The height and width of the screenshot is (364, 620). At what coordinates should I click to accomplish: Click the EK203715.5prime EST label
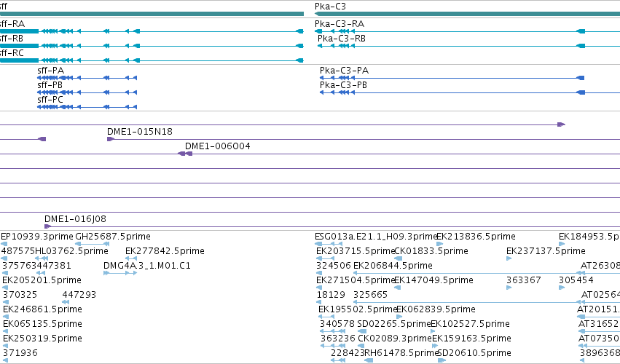point(356,251)
